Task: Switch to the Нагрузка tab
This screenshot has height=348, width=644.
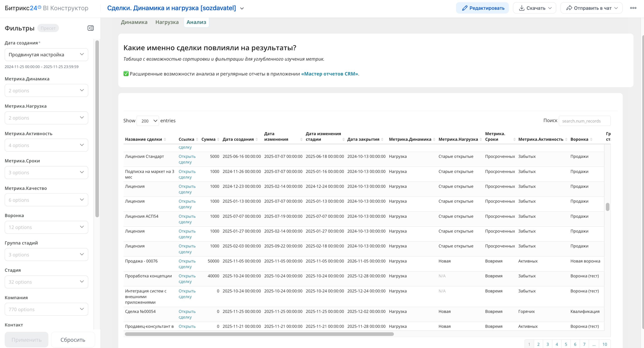Action: coord(167,22)
